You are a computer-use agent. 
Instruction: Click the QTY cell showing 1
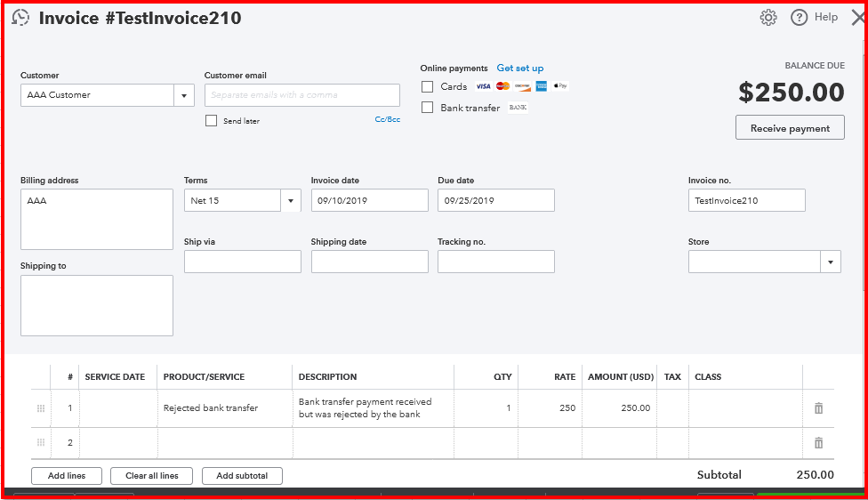pyautogui.click(x=486, y=408)
